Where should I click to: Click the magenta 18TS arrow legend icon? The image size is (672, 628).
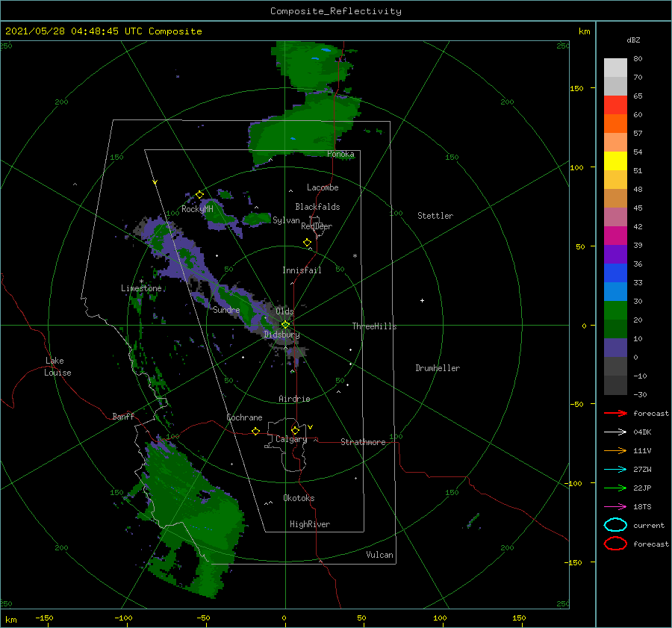615,507
